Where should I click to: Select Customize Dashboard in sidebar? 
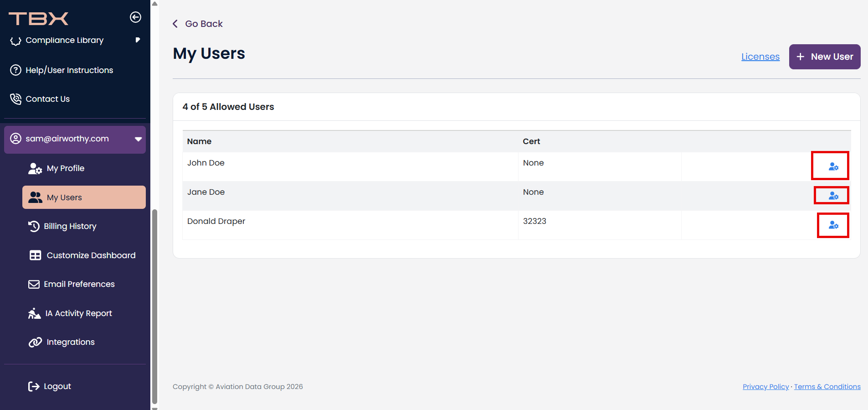91,255
